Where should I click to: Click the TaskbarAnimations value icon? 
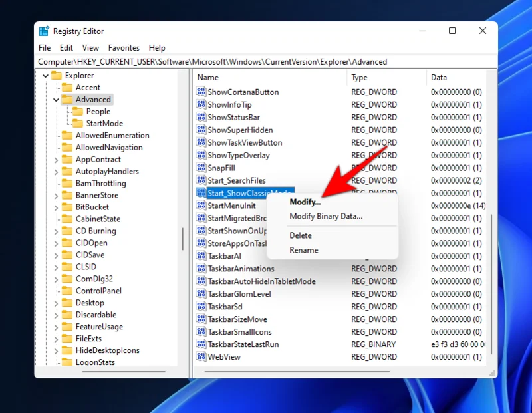201,269
